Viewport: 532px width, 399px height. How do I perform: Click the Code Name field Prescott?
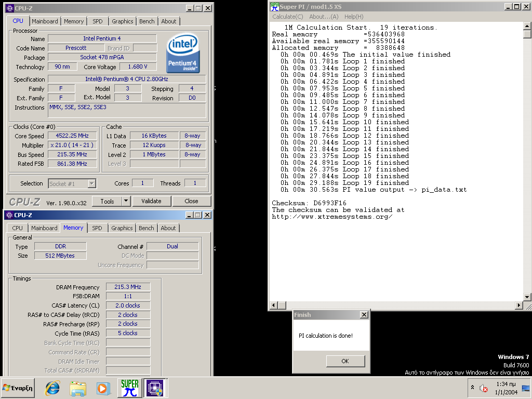pyautogui.click(x=76, y=48)
